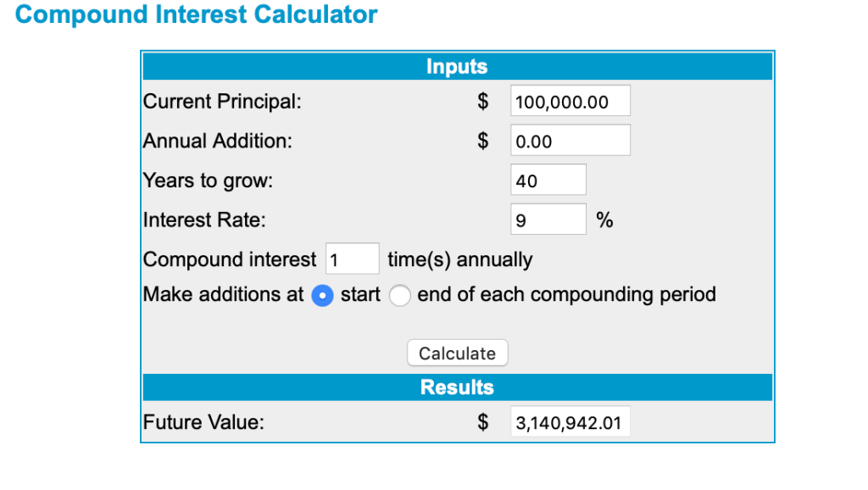Click the "Future Value:" label
This screenshot has height=490, width=868.
pos(203,422)
